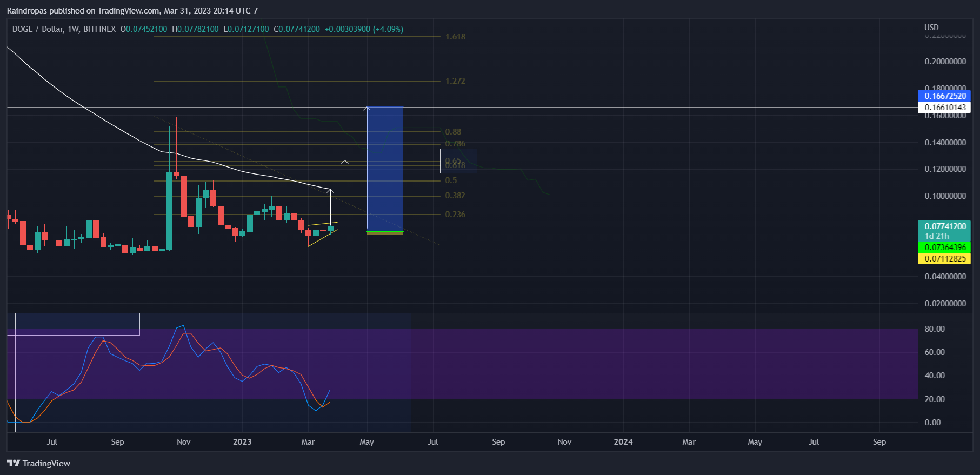Click the USD currency label
980x475 pixels.
(x=931, y=28)
